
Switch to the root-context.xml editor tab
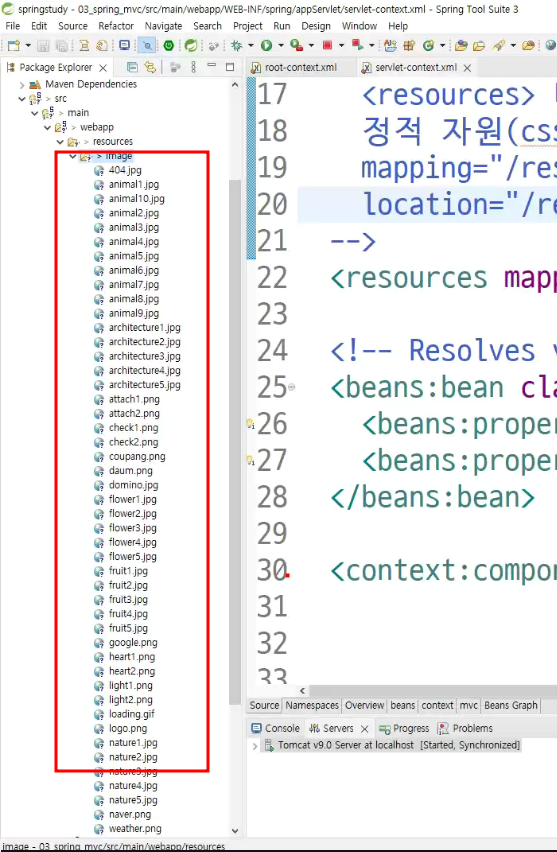click(x=301, y=67)
